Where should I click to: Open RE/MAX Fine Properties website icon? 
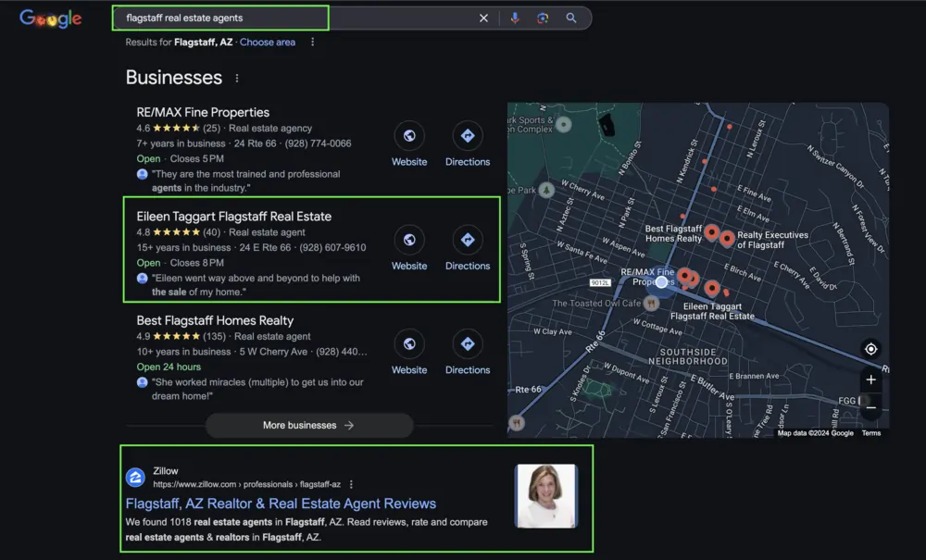pyautogui.click(x=409, y=136)
